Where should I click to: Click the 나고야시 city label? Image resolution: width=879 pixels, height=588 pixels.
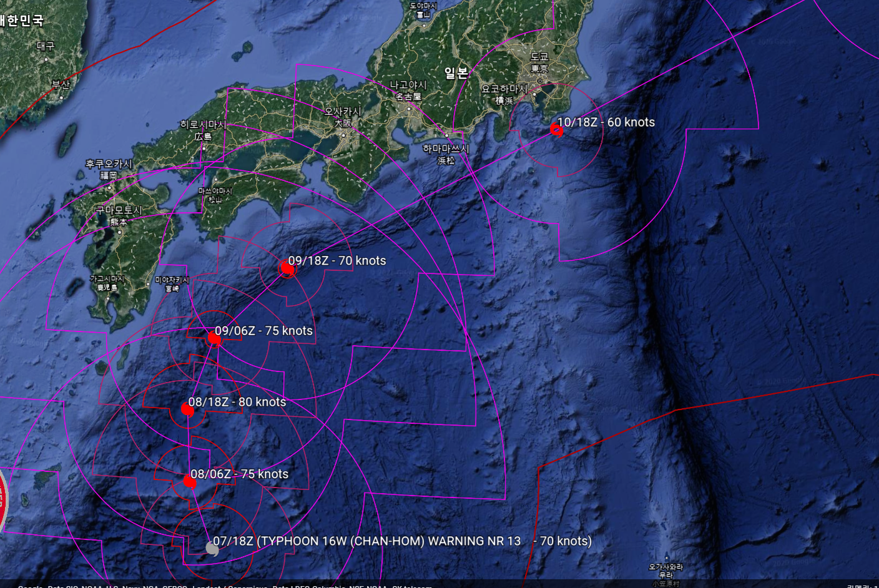[408, 91]
